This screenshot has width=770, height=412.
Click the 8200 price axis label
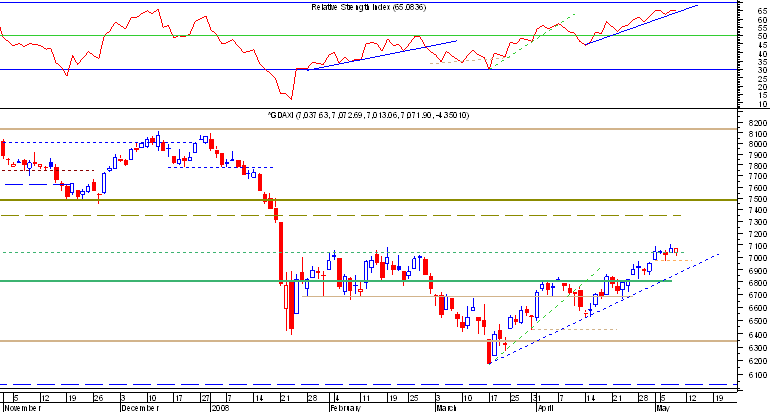[758, 122]
